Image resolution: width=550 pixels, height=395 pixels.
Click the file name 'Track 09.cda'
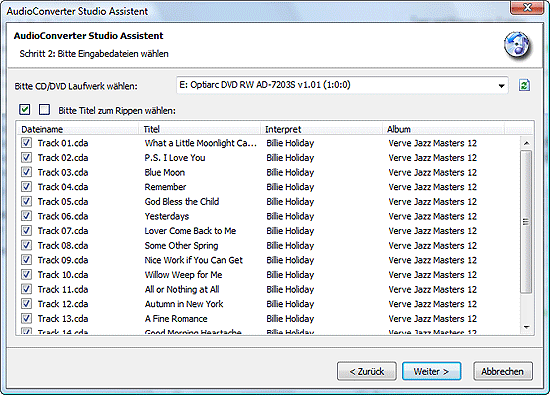coord(63,260)
